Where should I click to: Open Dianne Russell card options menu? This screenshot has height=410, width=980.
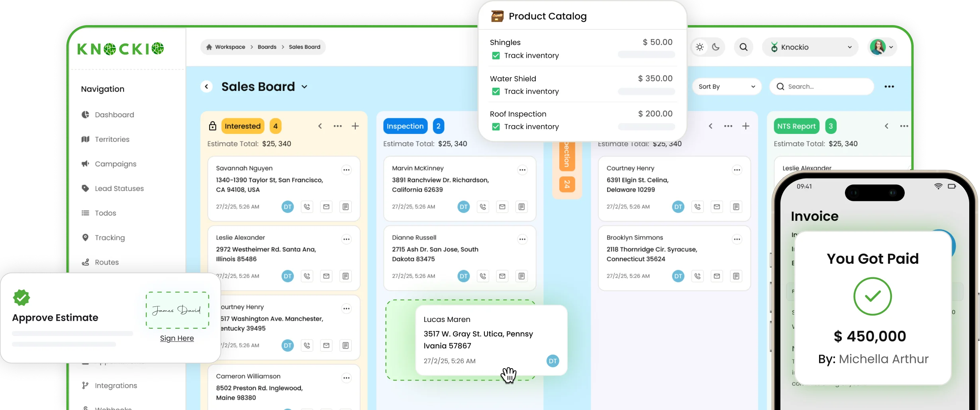point(522,239)
